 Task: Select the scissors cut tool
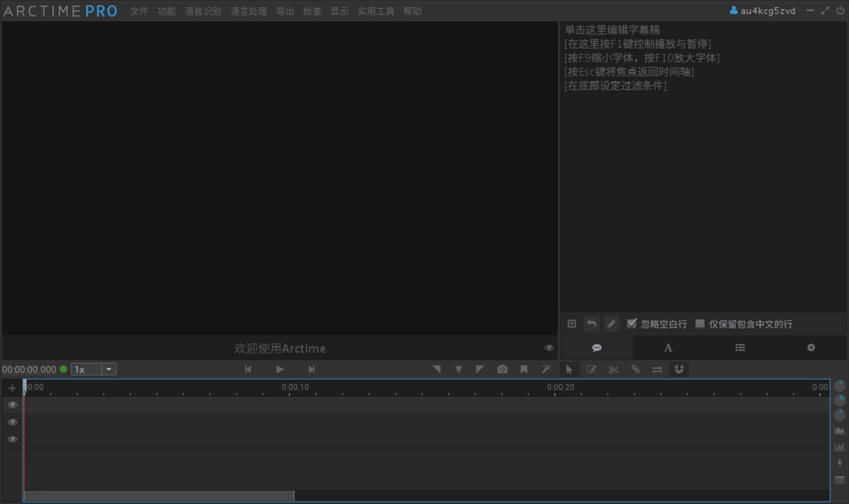click(613, 369)
